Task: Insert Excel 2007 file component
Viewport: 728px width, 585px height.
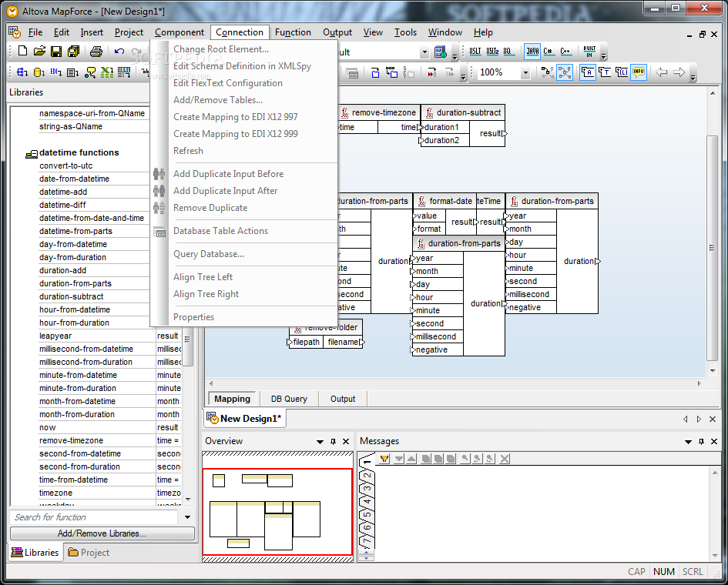Action: (x=107, y=72)
